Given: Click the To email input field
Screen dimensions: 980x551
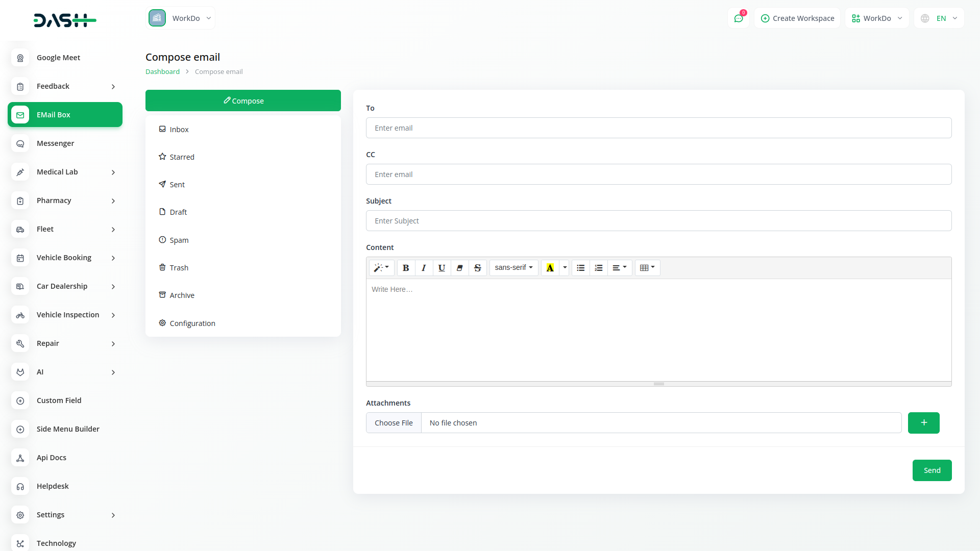Looking at the screenshot, I should 658,128.
